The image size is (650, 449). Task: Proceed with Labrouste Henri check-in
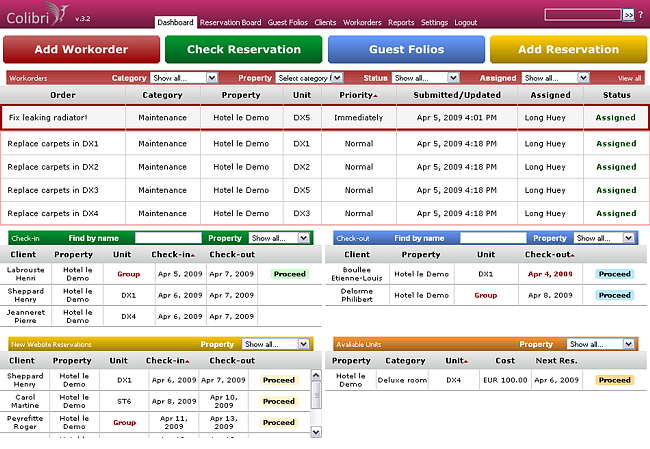pyautogui.click(x=290, y=274)
